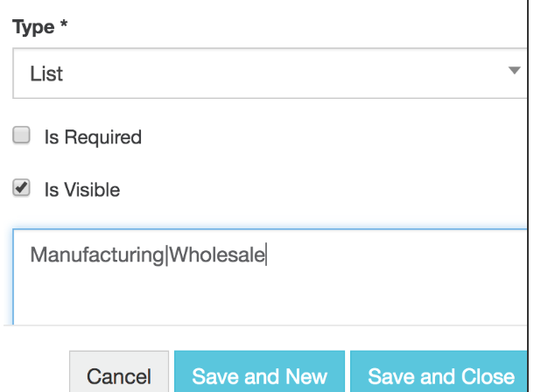Uncheck the Is Visible checkbox
Screen dimensions: 555x392
click(21, 188)
